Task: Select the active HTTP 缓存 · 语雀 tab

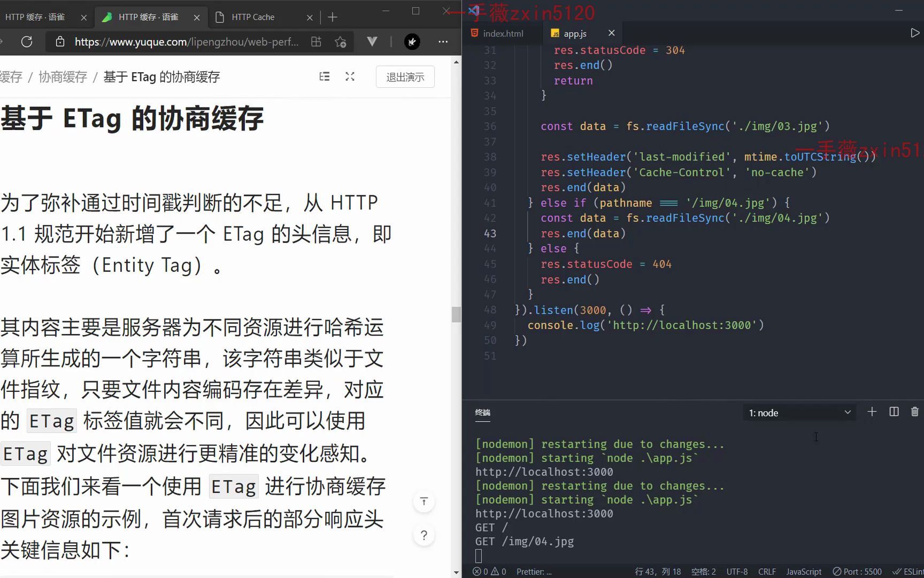Action: 148,17
